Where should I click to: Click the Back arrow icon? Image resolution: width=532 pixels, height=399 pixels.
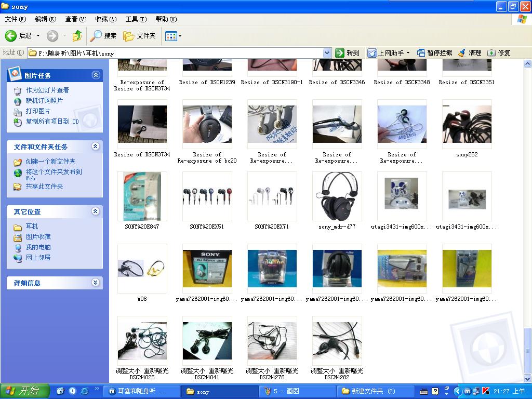tap(11, 36)
